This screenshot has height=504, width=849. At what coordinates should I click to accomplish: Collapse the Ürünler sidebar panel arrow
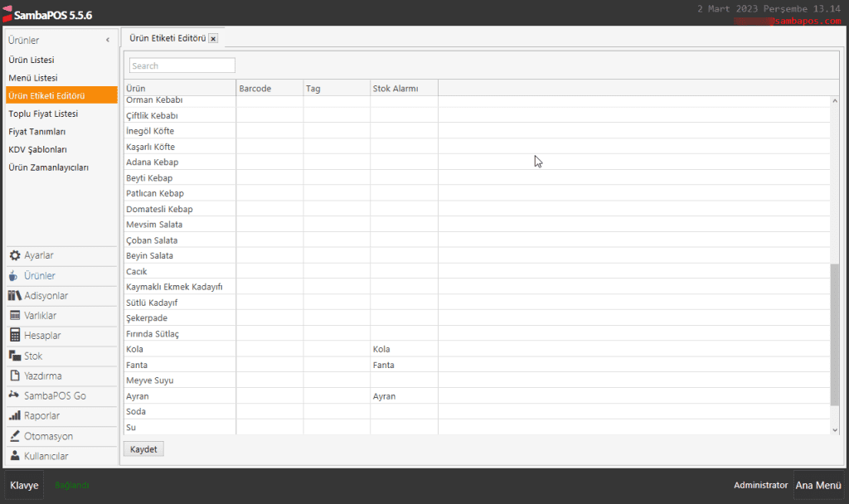coord(108,41)
